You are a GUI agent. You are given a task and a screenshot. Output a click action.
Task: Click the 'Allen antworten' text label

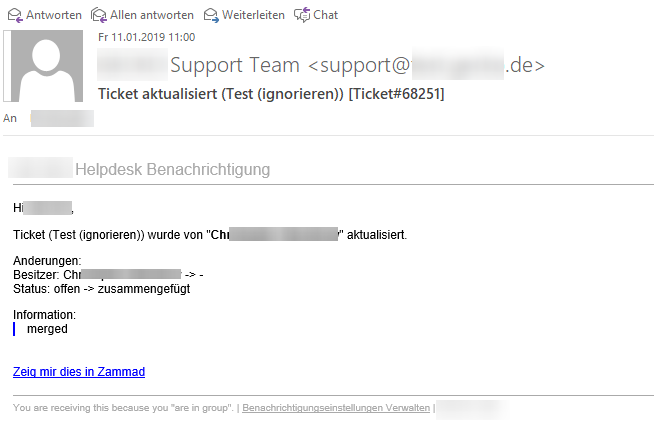tap(152, 15)
